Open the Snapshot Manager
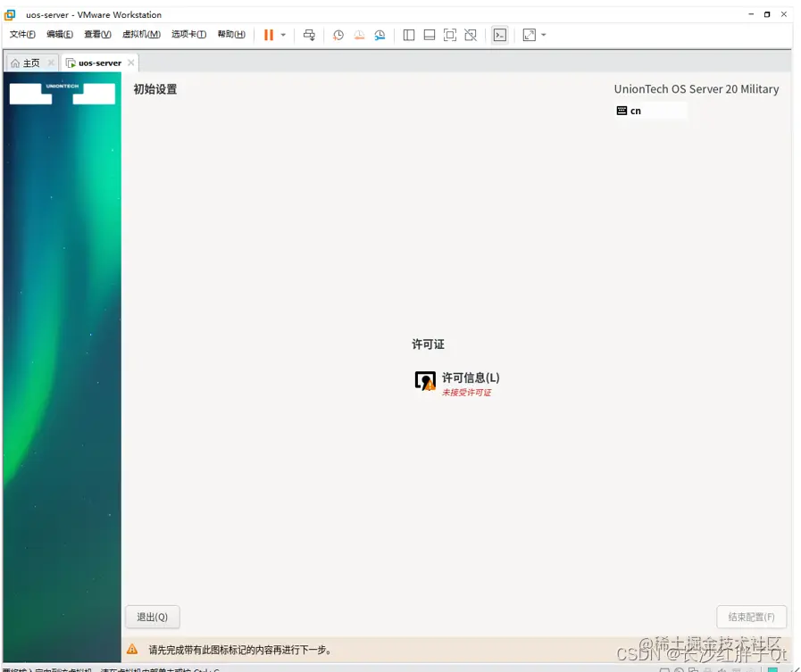 [379, 35]
